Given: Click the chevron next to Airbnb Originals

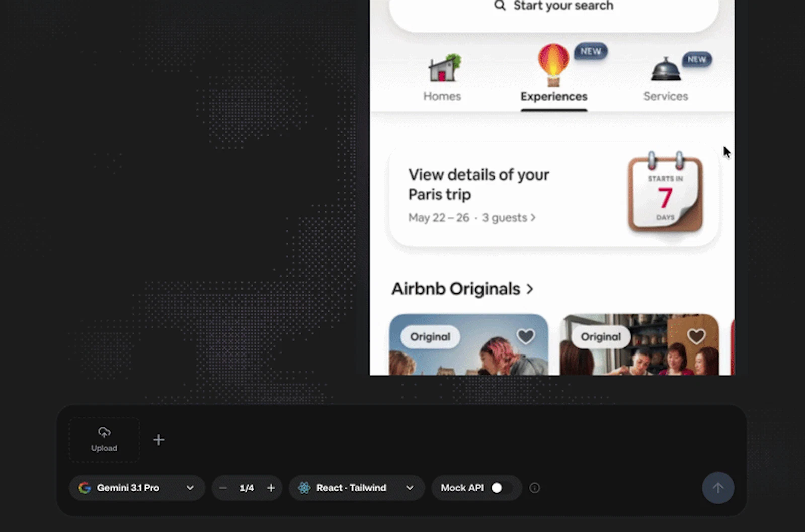Looking at the screenshot, I should pos(529,289).
